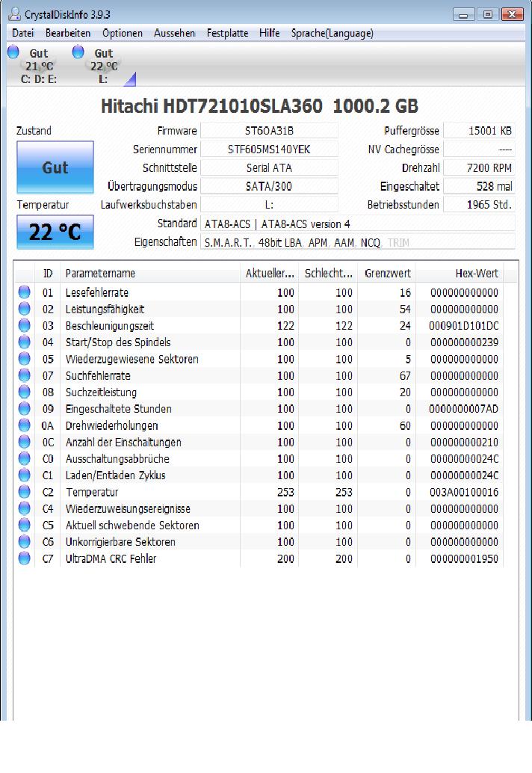Click the Aktueller... column header
This screenshot has height=773, width=532.
[x=270, y=273]
